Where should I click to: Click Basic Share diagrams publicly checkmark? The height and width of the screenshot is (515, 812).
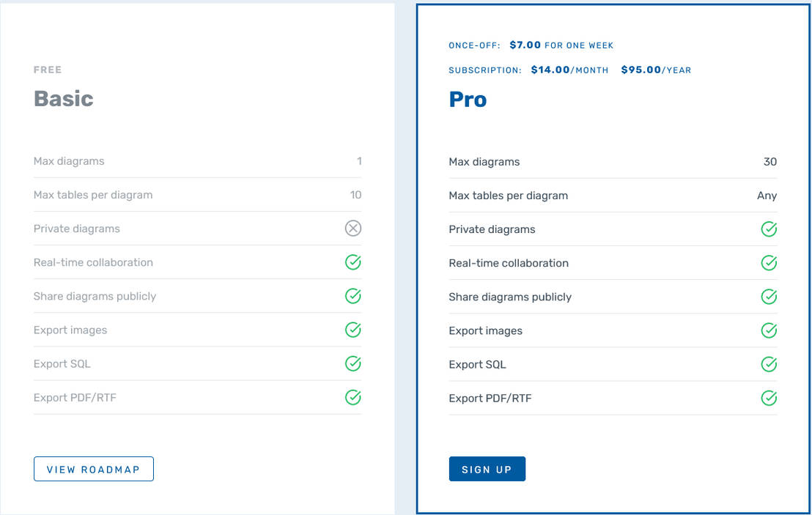coord(353,296)
